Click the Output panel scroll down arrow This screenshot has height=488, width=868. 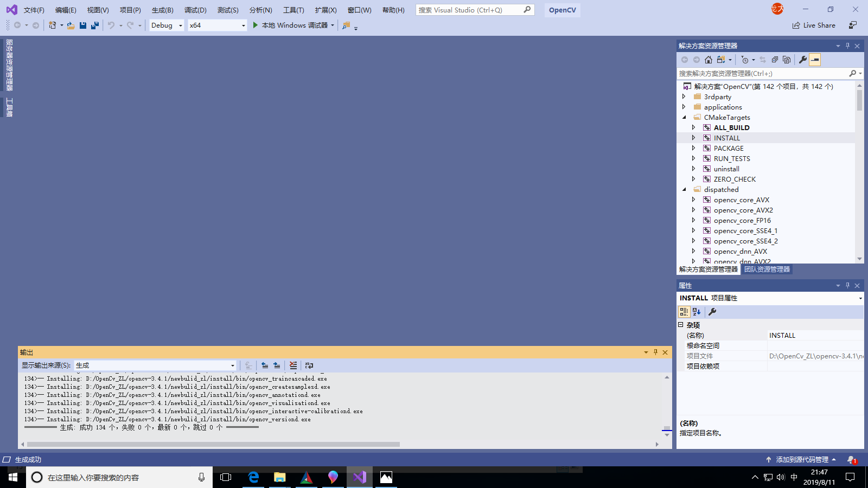(x=667, y=435)
